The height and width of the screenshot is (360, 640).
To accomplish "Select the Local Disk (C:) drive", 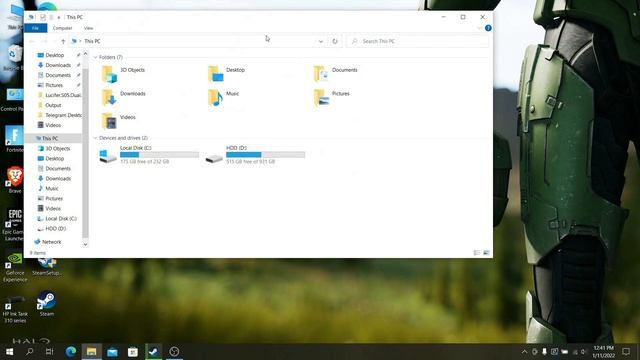I will click(x=149, y=155).
